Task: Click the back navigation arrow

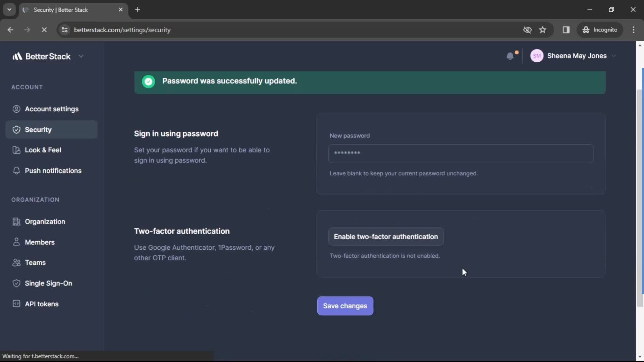Action: point(10,29)
